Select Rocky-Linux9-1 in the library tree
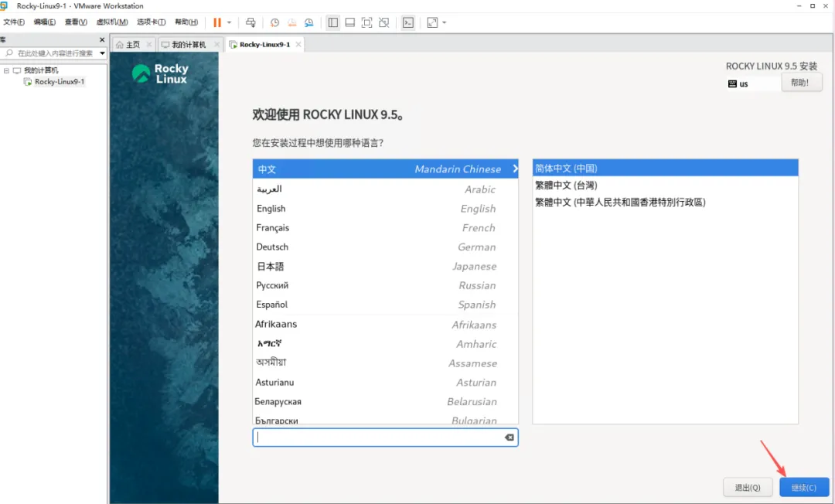The height and width of the screenshot is (504, 835). point(59,81)
